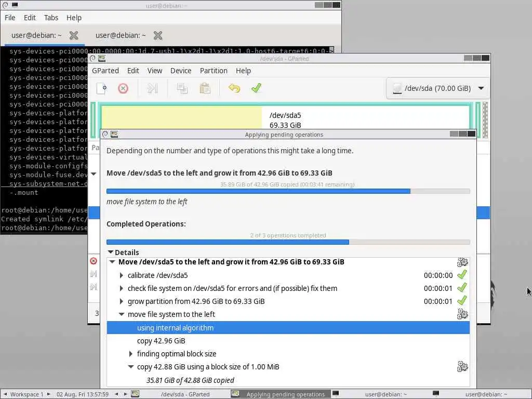Click the gears icon beside move file system to the left

[462, 314]
